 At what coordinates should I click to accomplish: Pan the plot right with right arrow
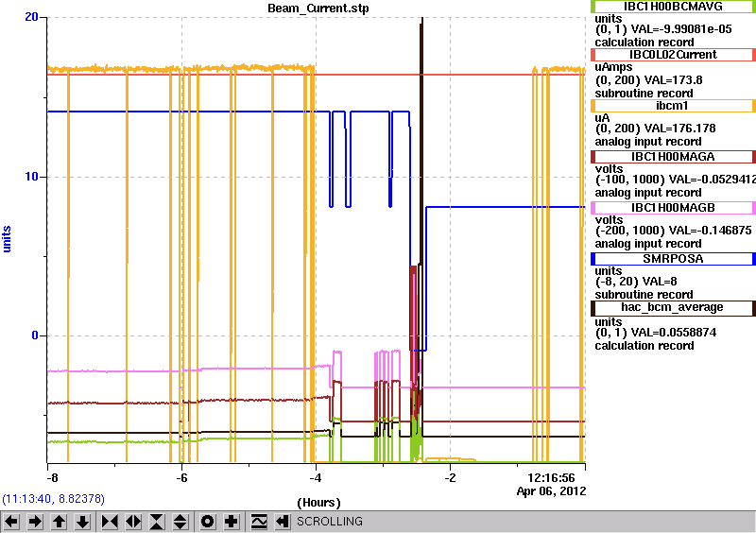point(35,522)
